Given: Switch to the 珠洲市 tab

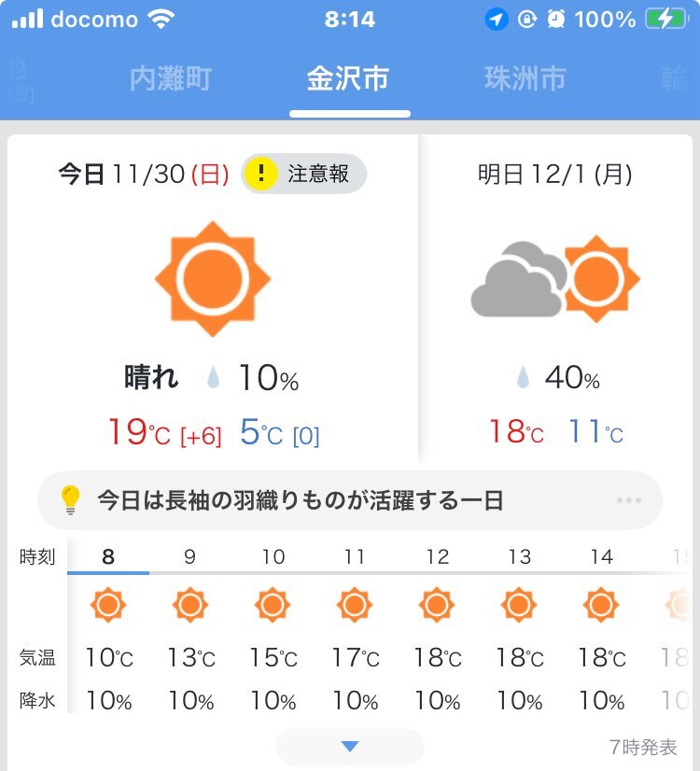Looking at the screenshot, I should [x=525, y=78].
